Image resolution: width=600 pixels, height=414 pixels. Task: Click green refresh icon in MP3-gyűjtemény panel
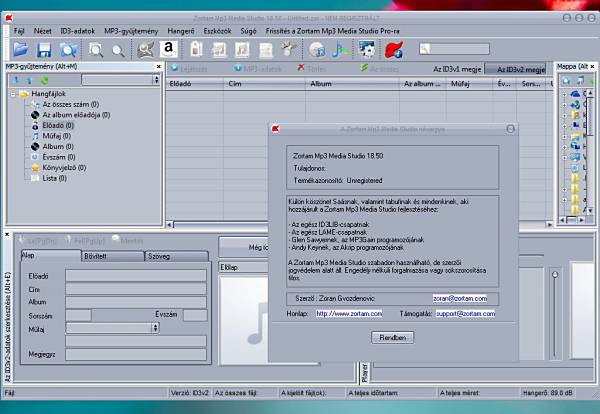click(44, 80)
